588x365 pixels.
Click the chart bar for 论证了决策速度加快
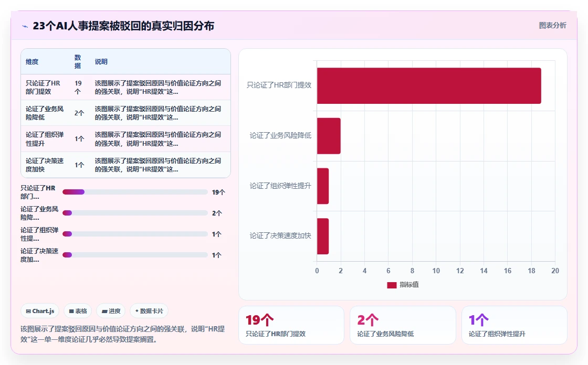[x=323, y=236]
